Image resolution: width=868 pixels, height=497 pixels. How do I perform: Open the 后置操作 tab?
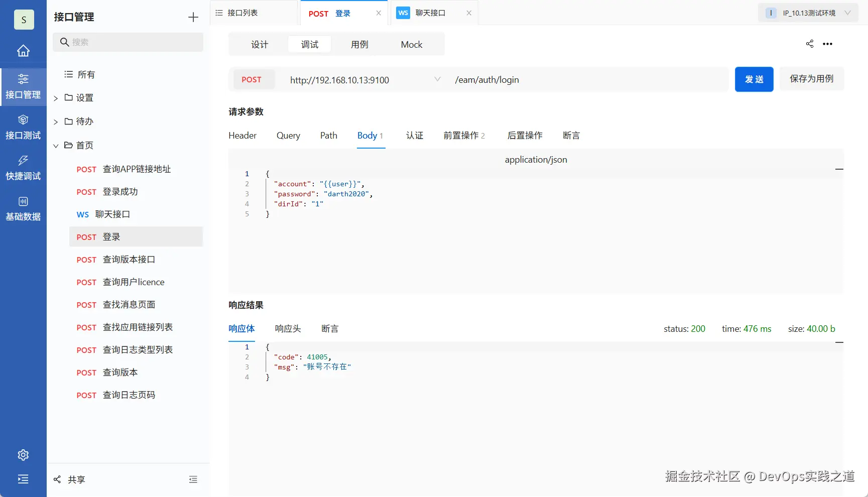tap(525, 136)
